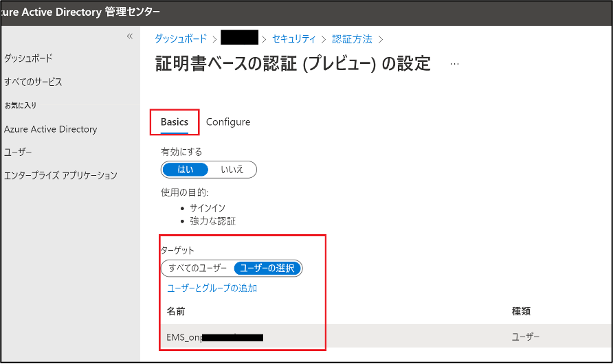This screenshot has width=613, height=364.
Task: Select the EMS_onp user row
Action: click(386, 337)
